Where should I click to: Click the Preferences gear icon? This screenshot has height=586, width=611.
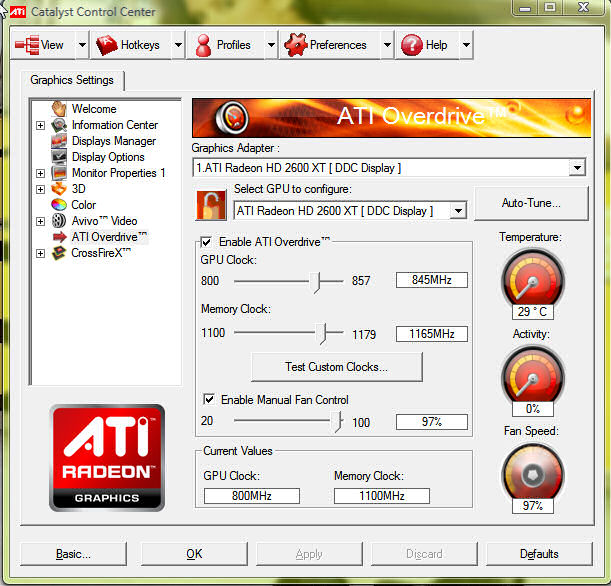pos(296,45)
